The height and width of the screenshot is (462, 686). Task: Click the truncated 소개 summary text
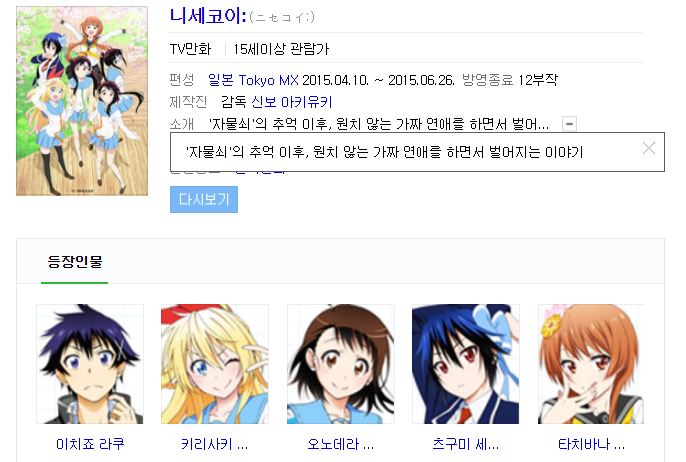[x=379, y=124]
